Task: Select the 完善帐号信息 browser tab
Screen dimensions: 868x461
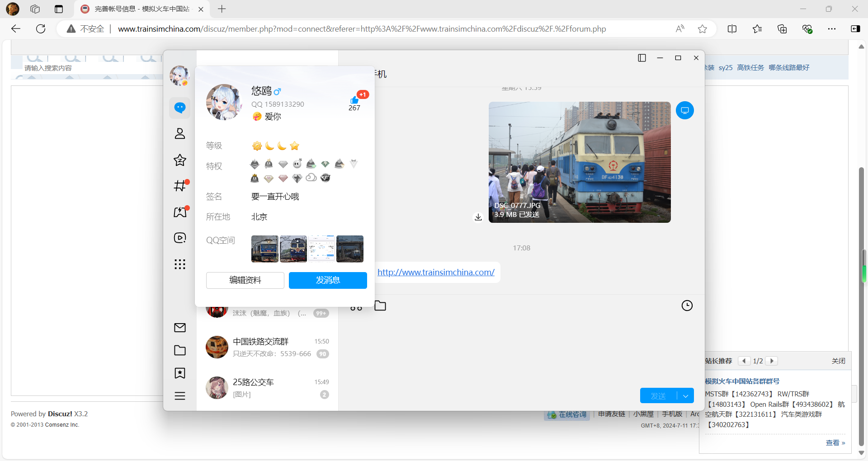Action: [x=142, y=9]
